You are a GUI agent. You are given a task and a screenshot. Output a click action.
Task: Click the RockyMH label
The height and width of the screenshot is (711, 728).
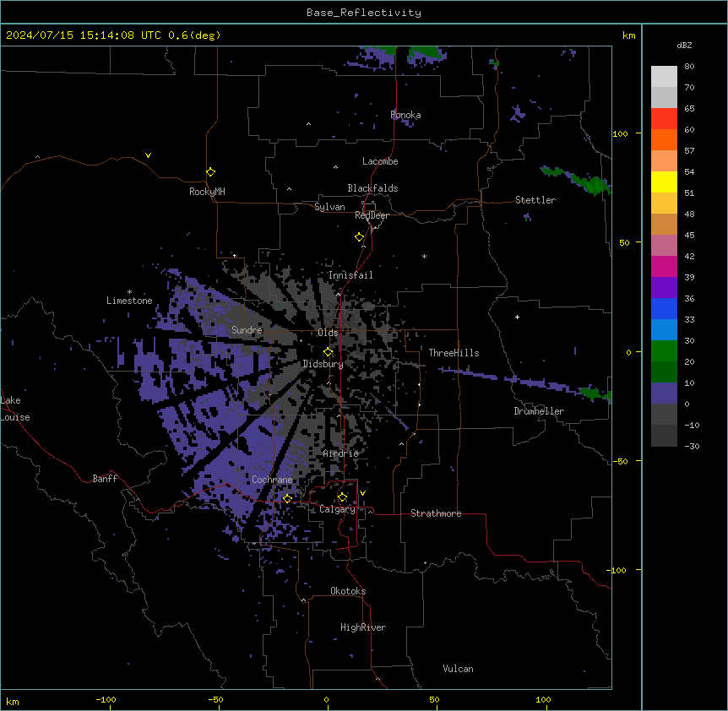(x=207, y=192)
